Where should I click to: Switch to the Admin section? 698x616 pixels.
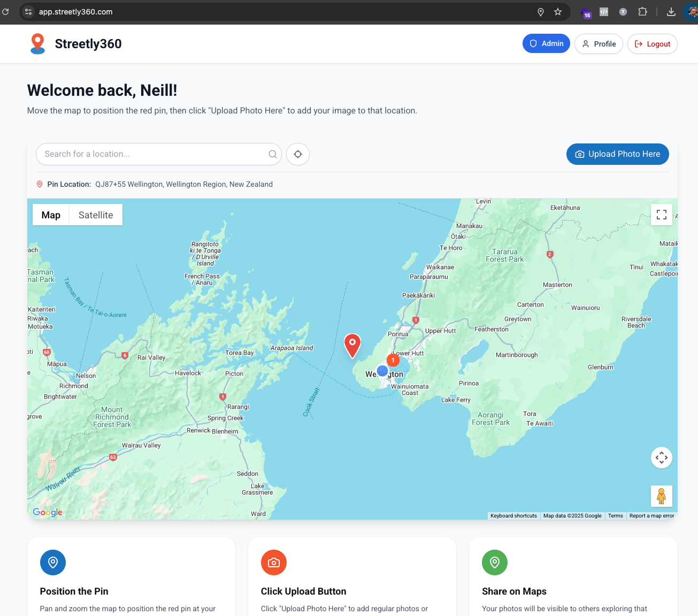546,43
